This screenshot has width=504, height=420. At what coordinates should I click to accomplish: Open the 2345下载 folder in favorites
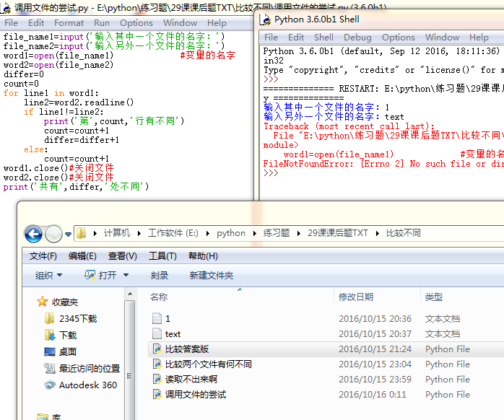[77, 318]
